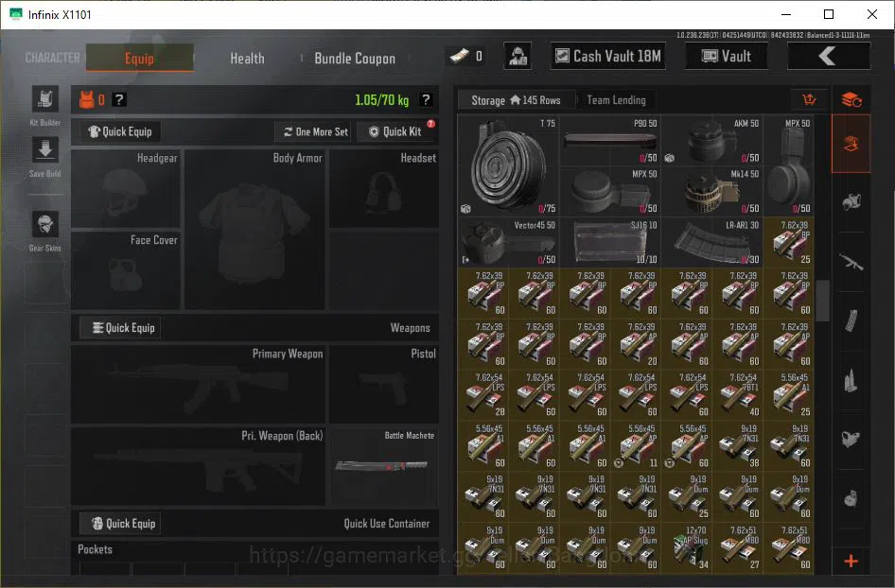Select the Mk14 50 magazine
The image size is (895, 588).
(x=711, y=191)
